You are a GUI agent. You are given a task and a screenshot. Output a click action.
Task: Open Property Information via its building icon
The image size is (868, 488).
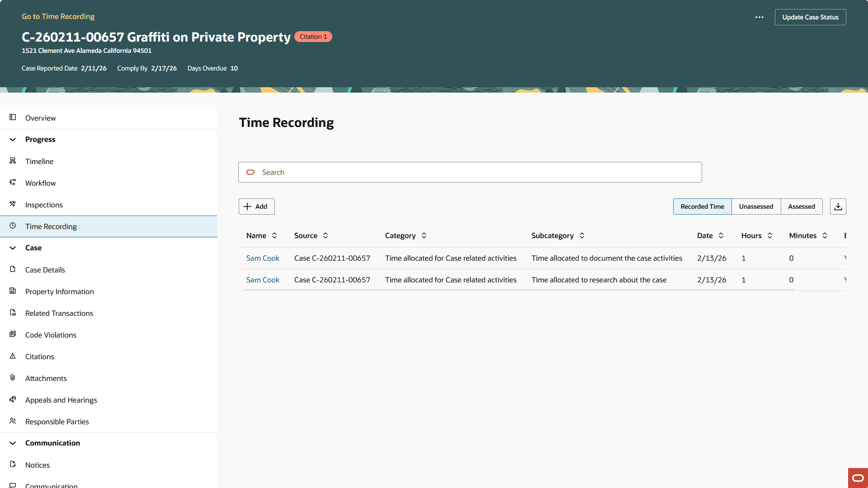pyautogui.click(x=12, y=291)
